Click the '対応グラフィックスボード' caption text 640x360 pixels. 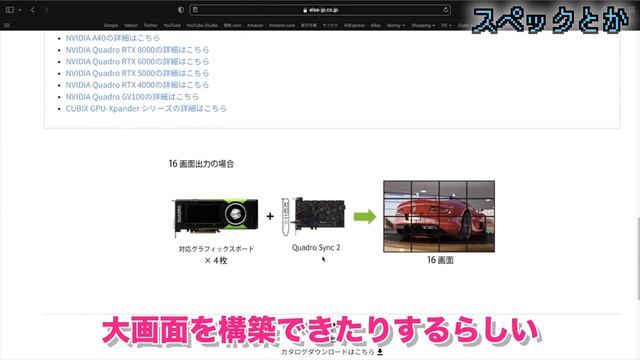tap(216, 249)
